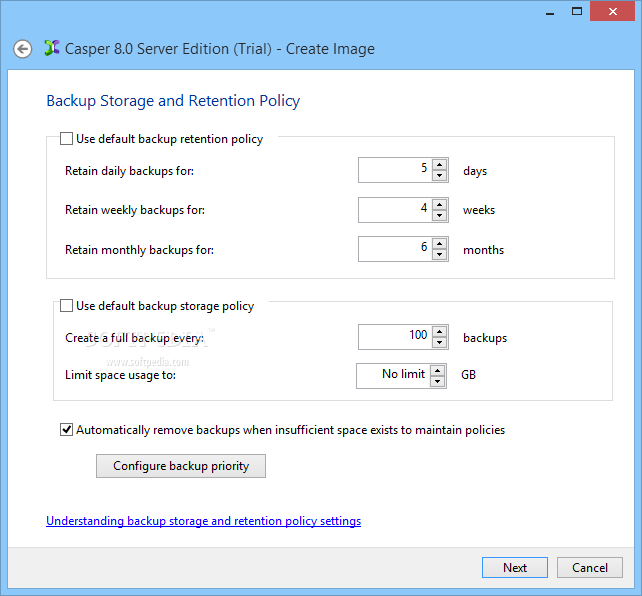Lower the space usage limit down arrow
642x596 pixels.
tap(438, 381)
